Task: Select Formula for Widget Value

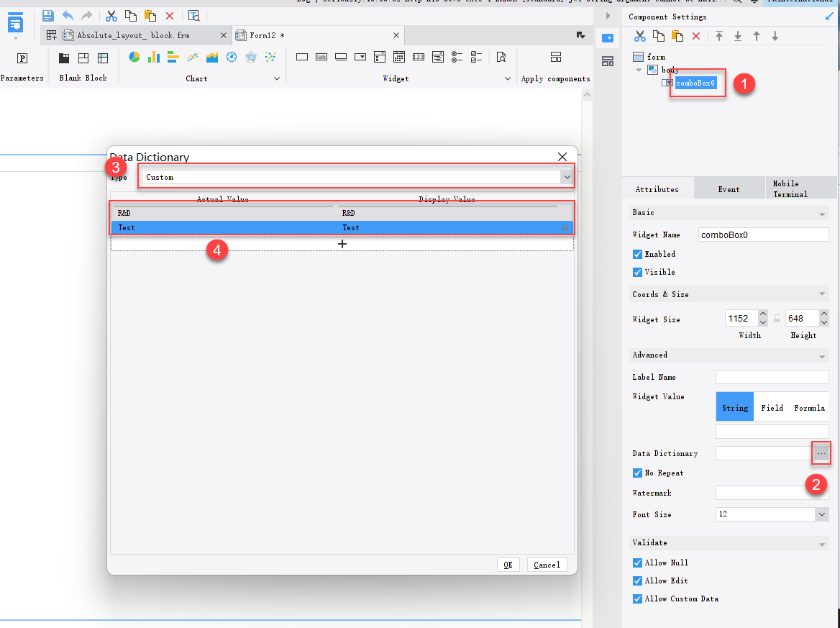Action: click(x=810, y=408)
